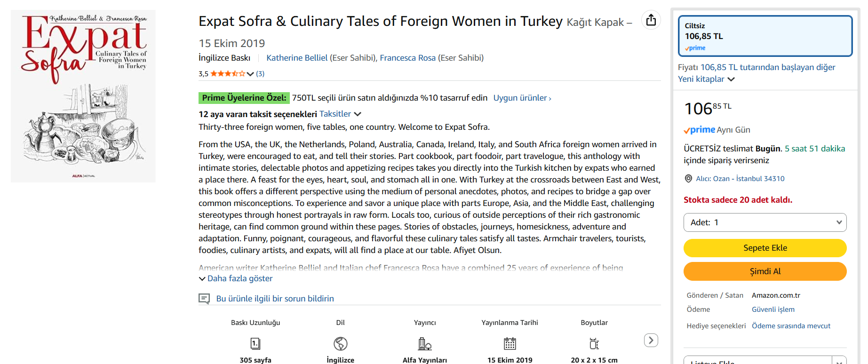Click the dimensions icon
The image size is (868, 364).
pos(594,344)
